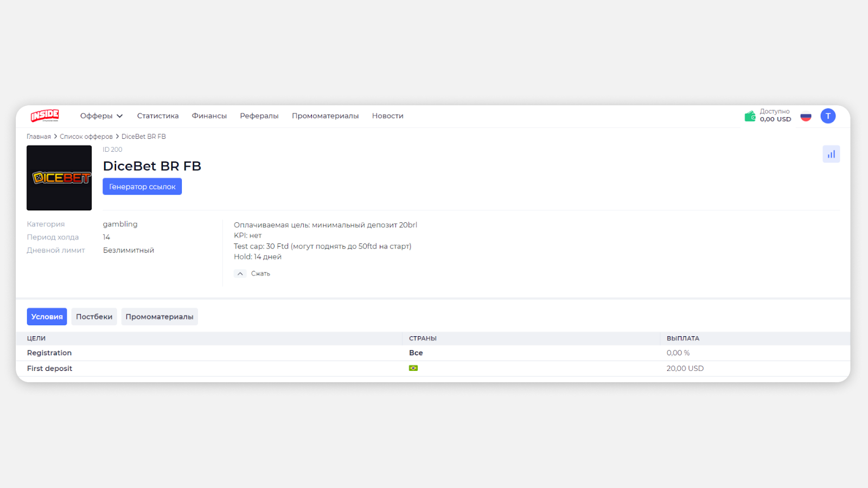Click the Период холда label
Image resolution: width=868 pixels, height=488 pixels.
[53, 237]
